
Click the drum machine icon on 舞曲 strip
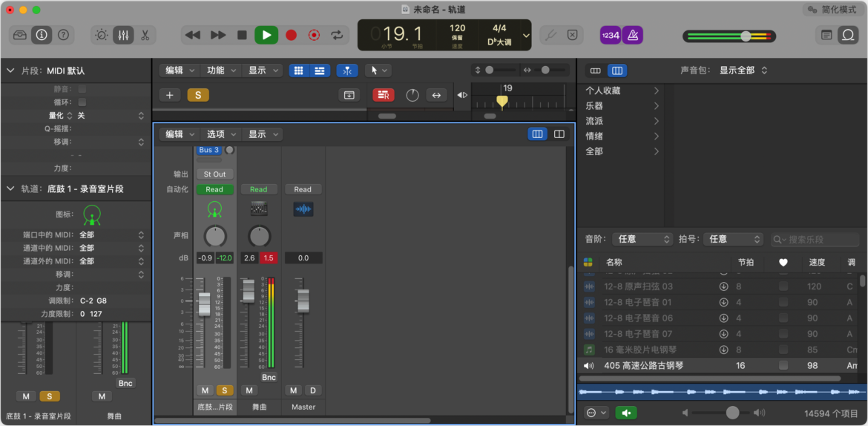[258, 209]
